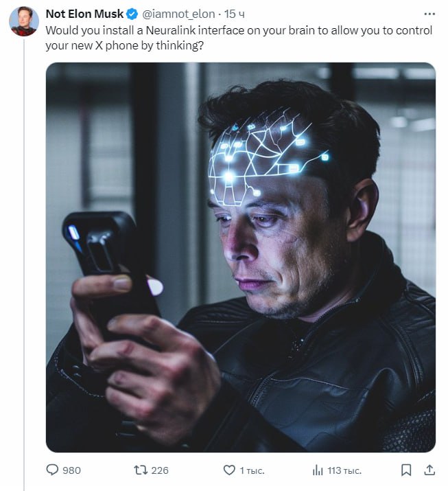Screen dimensions: 448x491
Task: Click the reply speech-bubble icon
Action: click(x=52, y=470)
